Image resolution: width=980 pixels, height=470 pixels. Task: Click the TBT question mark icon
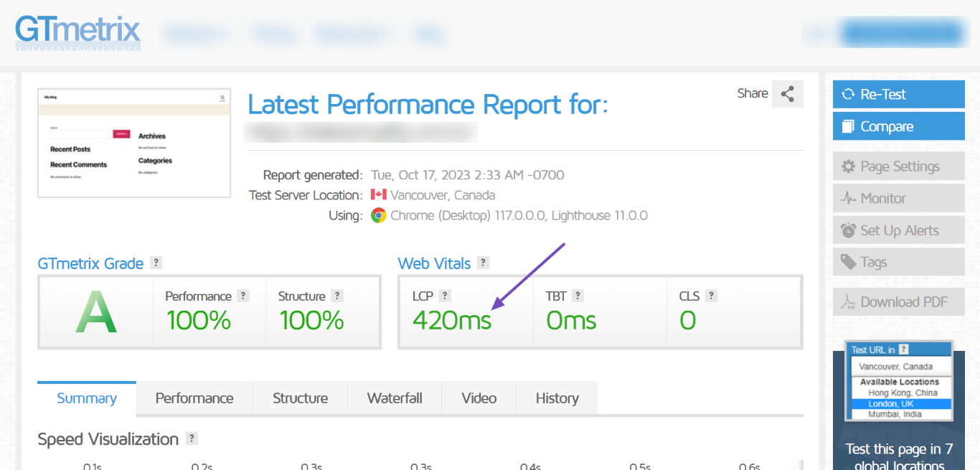tap(578, 296)
